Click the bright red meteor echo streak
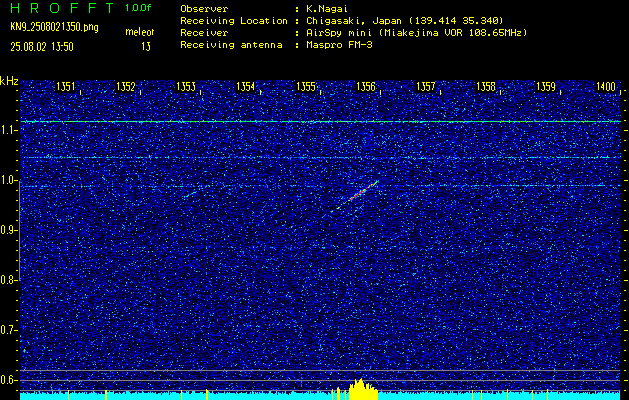The image size is (629, 400). pyautogui.click(x=363, y=191)
